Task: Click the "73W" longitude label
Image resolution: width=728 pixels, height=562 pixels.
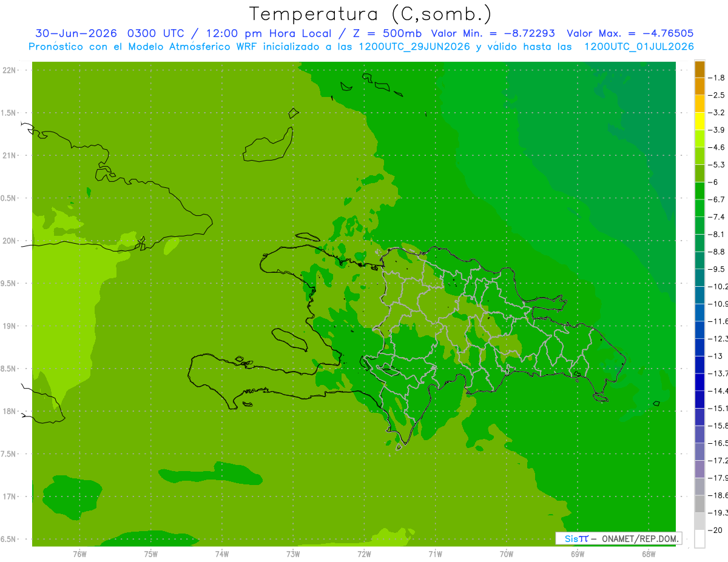Action: click(x=293, y=554)
